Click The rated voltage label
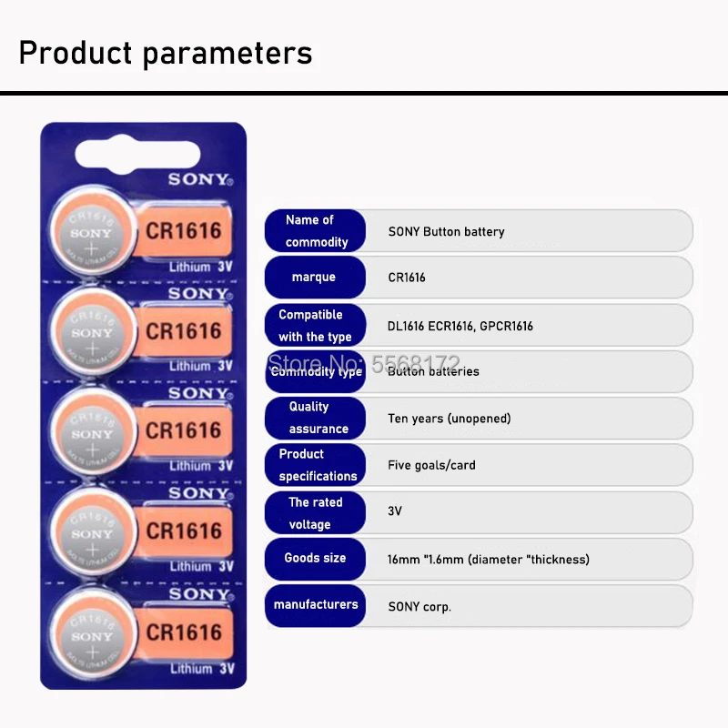Viewport: 728px width, 728px height. click(315, 513)
